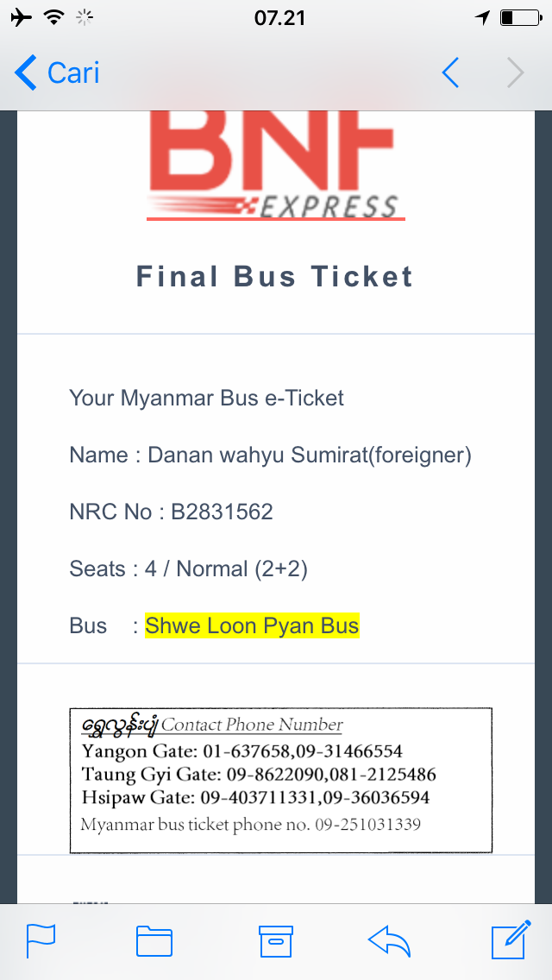Tap the battery indicator in the status bar
This screenshot has width=552, height=980.
pos(517,17)
